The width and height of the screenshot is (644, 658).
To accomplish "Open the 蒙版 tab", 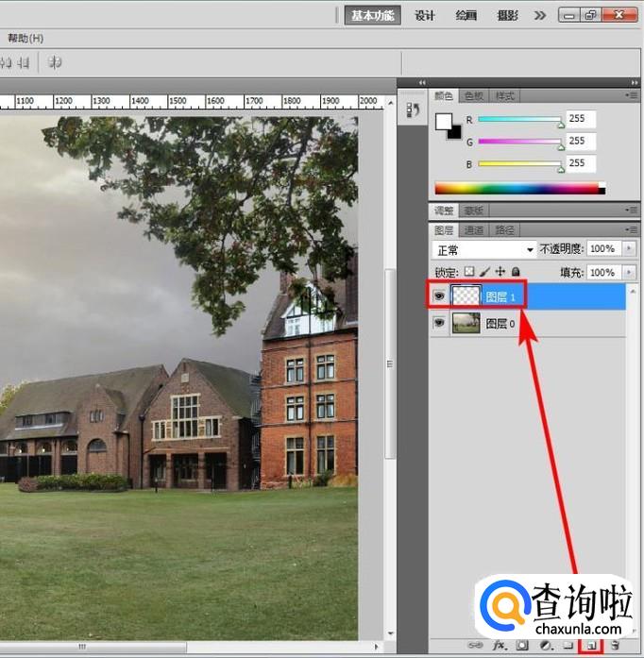I will pyautogui.click(x=474, y=211).
